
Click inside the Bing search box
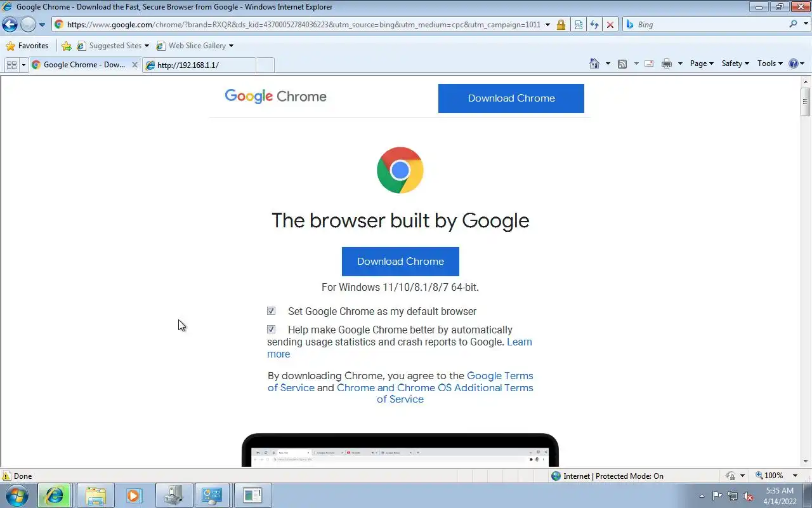point(704,25)
